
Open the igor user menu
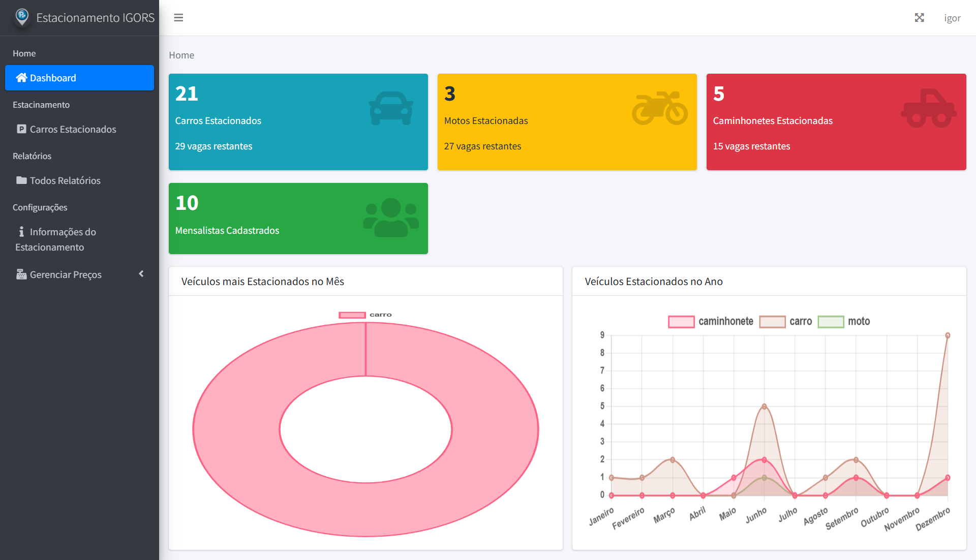pyautogui.click(x=952, y=17)
